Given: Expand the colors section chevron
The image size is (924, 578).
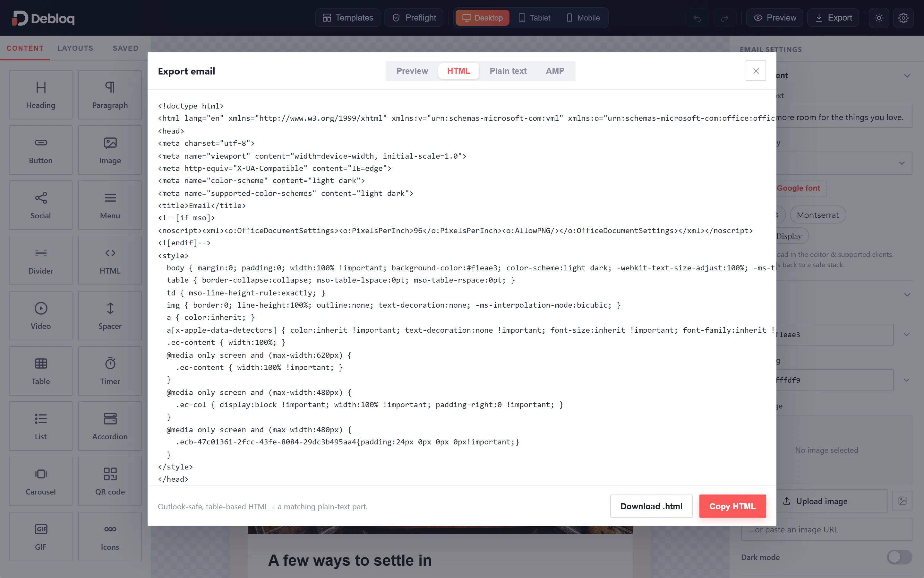Looking at the screenshot, I should (907, 295).
